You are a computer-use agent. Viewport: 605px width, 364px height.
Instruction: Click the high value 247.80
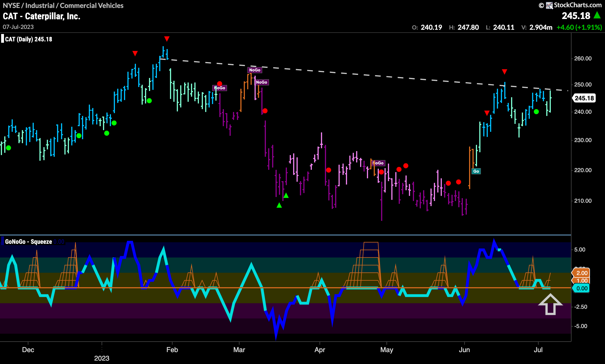pyautogui.click(x=468, y=27)
